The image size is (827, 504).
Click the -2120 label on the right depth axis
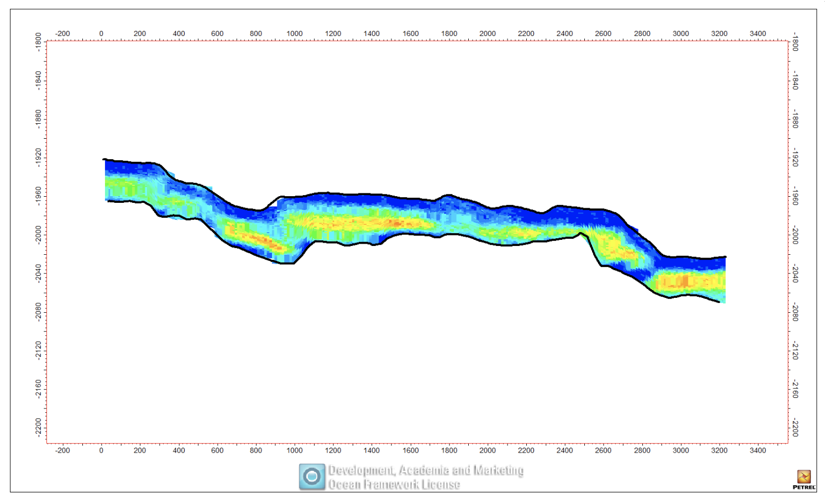pos(795,350)
